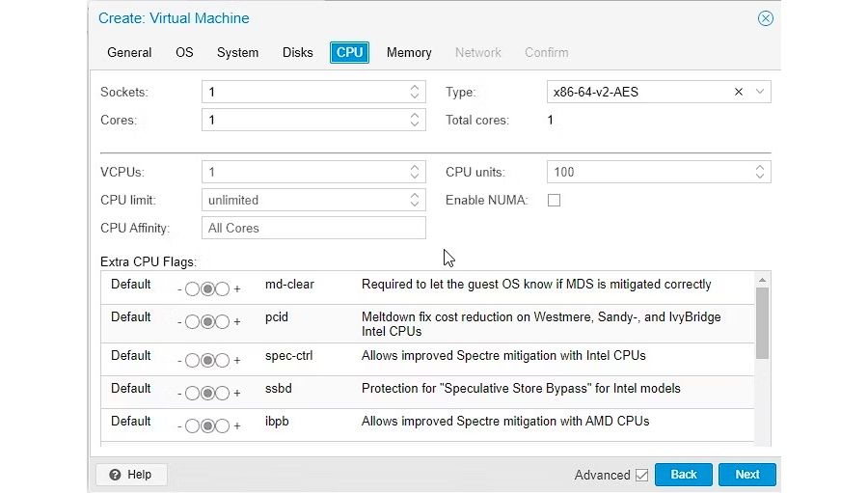Click the Back button
The image size is (868, 493).
[683, 475]
